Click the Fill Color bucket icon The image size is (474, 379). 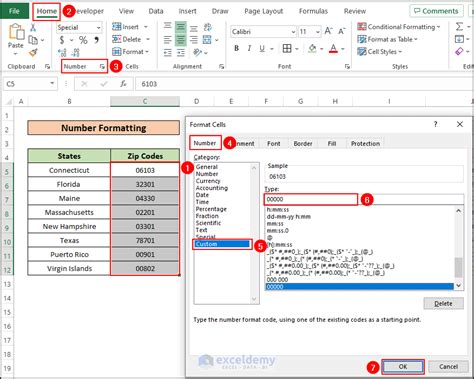(312, 49)
